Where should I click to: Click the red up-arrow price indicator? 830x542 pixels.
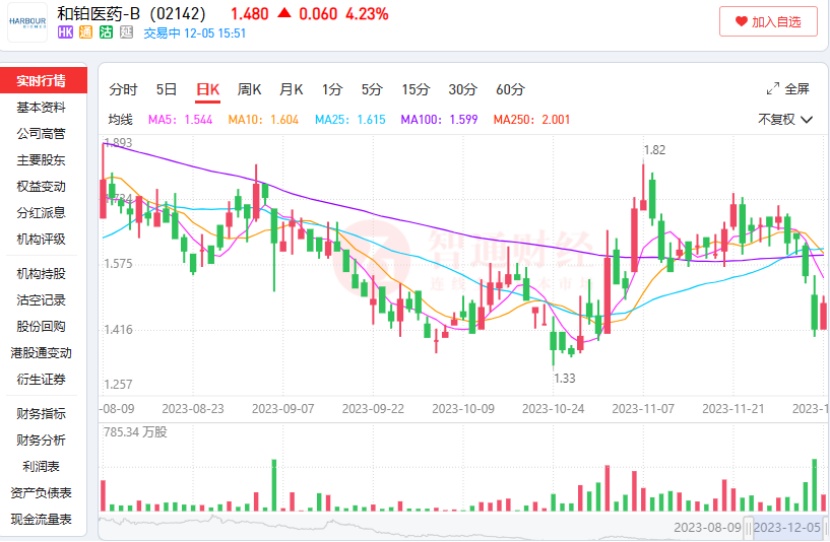(285, 14)
